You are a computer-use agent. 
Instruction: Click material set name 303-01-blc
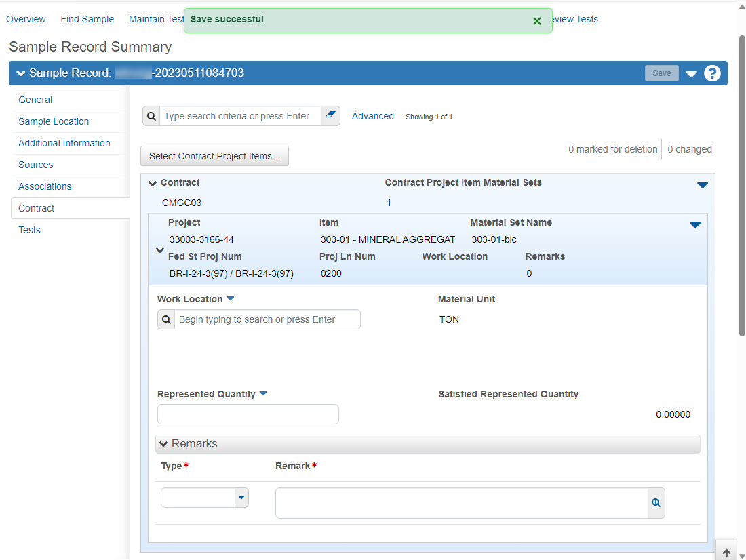(494, 239)
